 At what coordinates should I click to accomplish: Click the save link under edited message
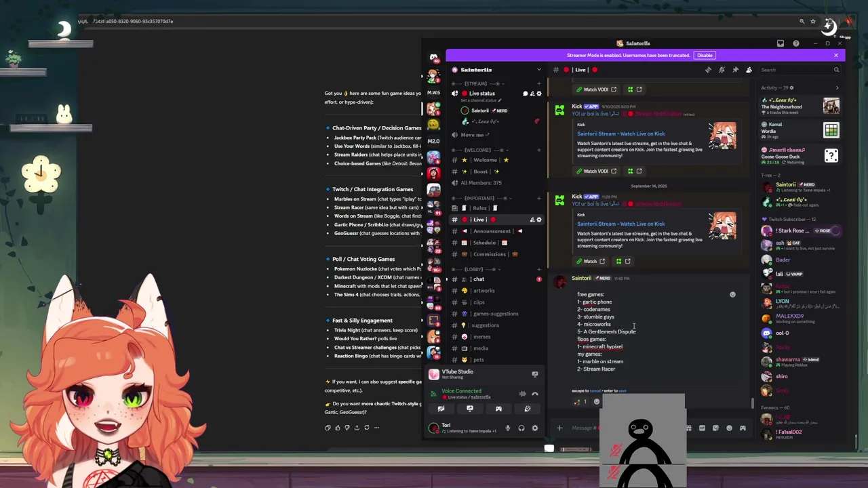(x=622, y=391)
